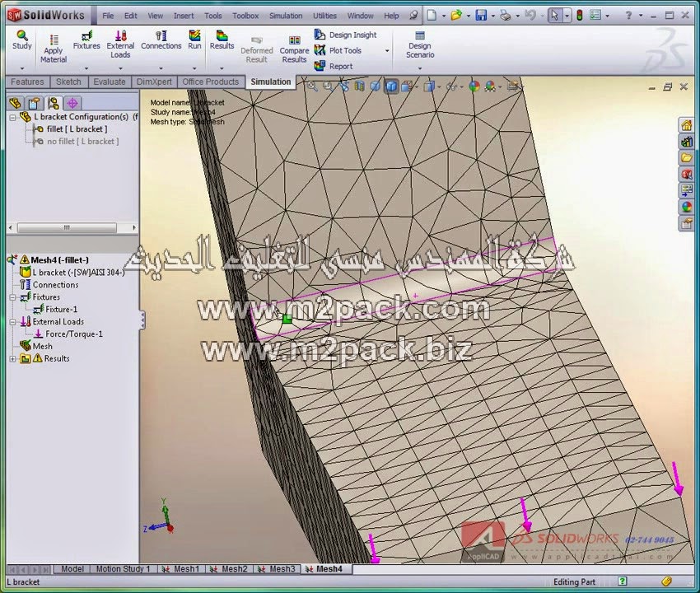Click the Apply Material icon
Screen dimensions: 700x593
pos(54,40)
